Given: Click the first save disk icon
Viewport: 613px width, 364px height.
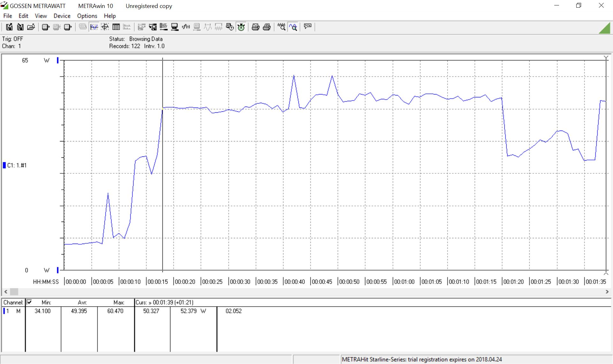Looking at the screenshot, I should click(9, 27).
